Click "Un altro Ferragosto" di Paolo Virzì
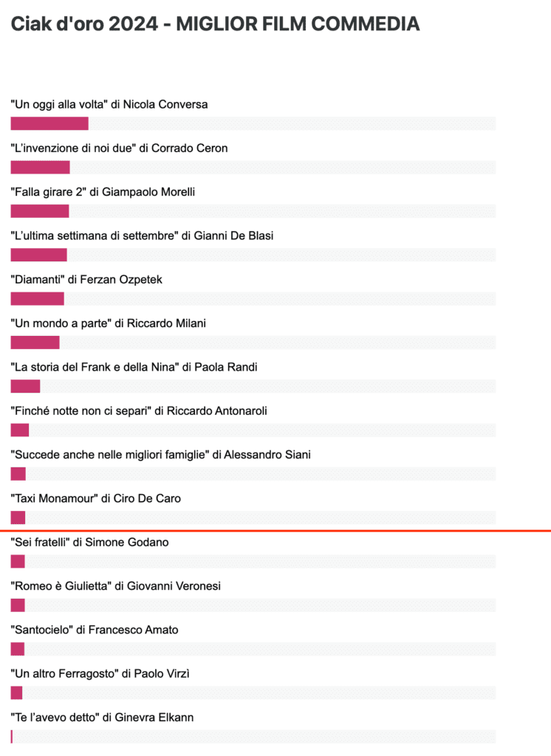This screenshot has width=551, height=756. pyautogui.click(x=100, y=674)
